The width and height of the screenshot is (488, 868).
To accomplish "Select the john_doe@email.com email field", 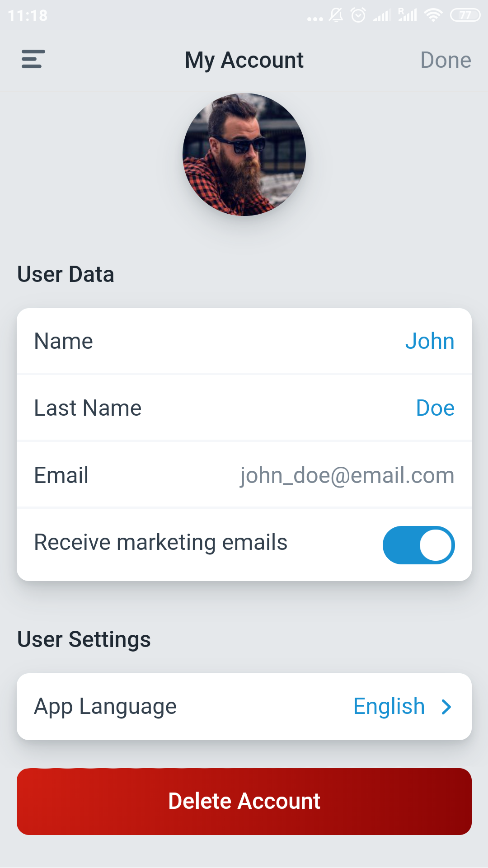I will click(347, 475).
